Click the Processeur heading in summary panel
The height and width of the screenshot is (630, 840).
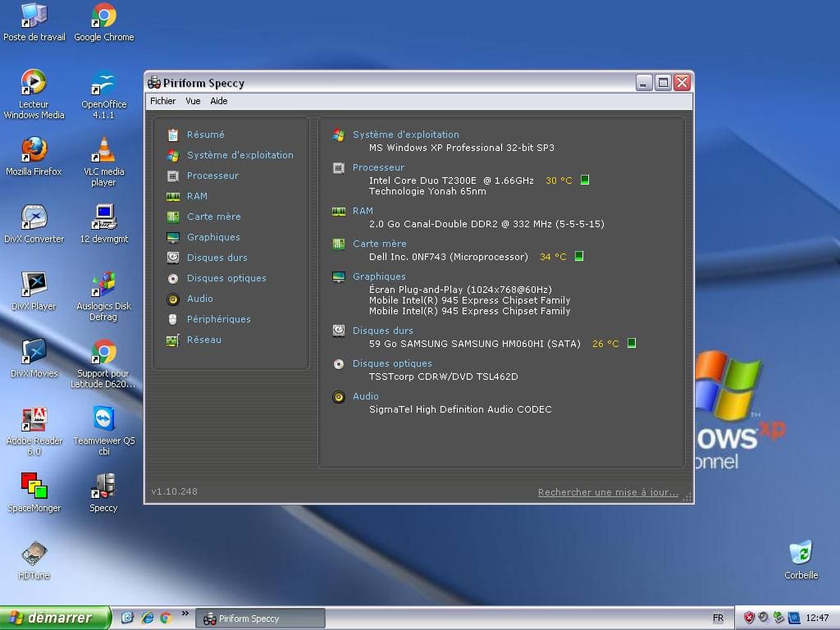(378, 167)
